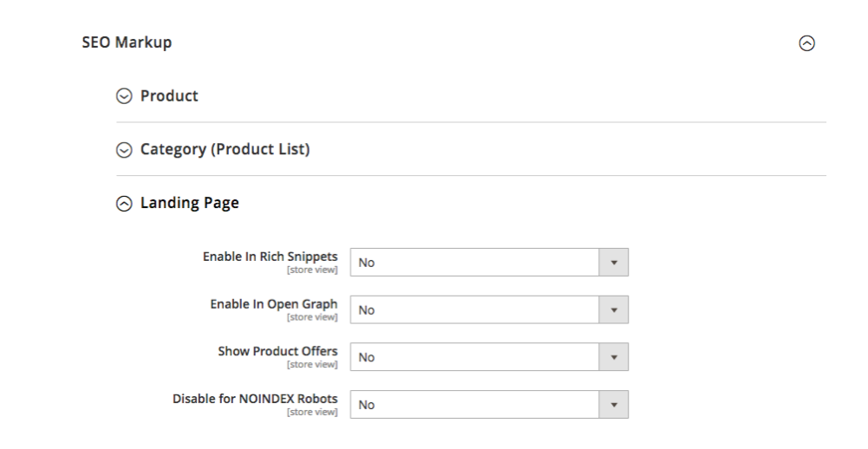The width and height of the screenshot is (868, 449).
Task: Click the Landing Page heading
Action: 189,203
